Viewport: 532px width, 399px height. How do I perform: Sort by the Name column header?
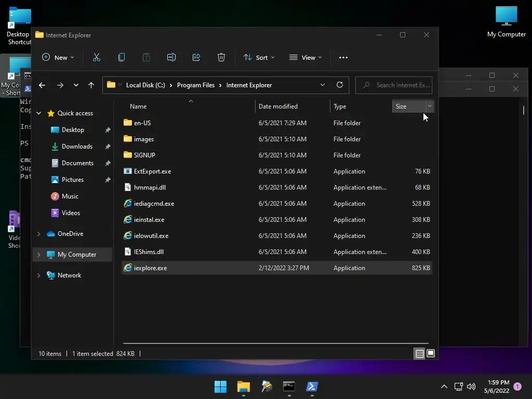coord(138,106)
